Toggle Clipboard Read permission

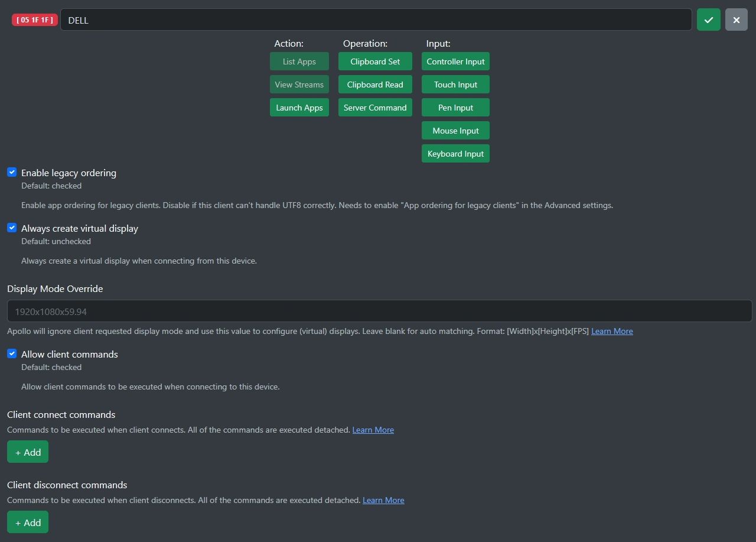tap(375, 85)
